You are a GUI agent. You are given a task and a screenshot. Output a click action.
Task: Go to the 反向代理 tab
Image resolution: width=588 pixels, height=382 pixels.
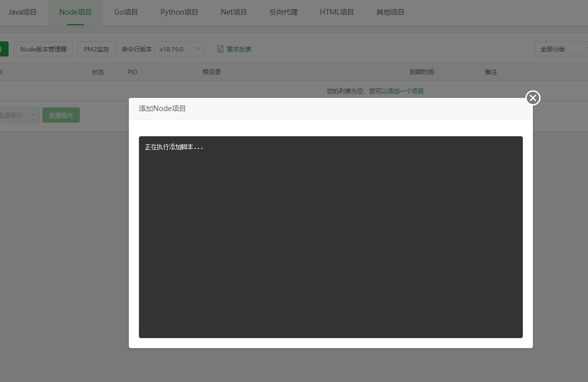(283, 12)
